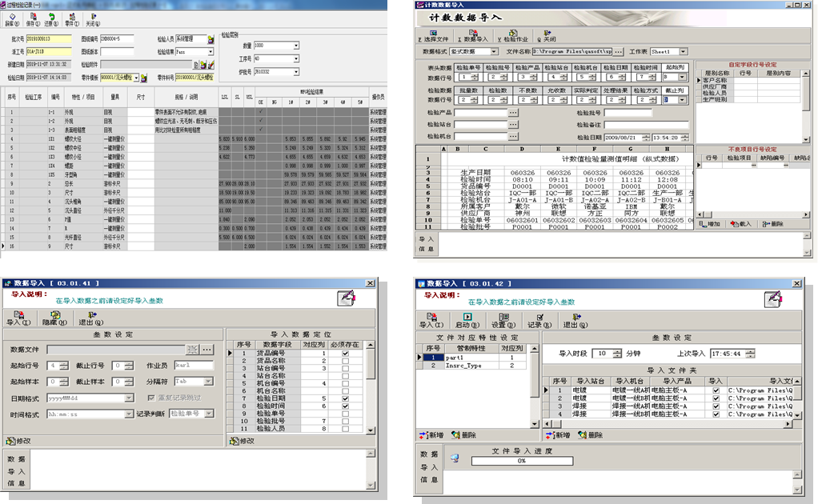Image resolution: width=818 pixels, height=504 pixels.
Task: Click 关闭(Q) in the 过程检验记录 toolbar
Action: (x=93, y=20)
